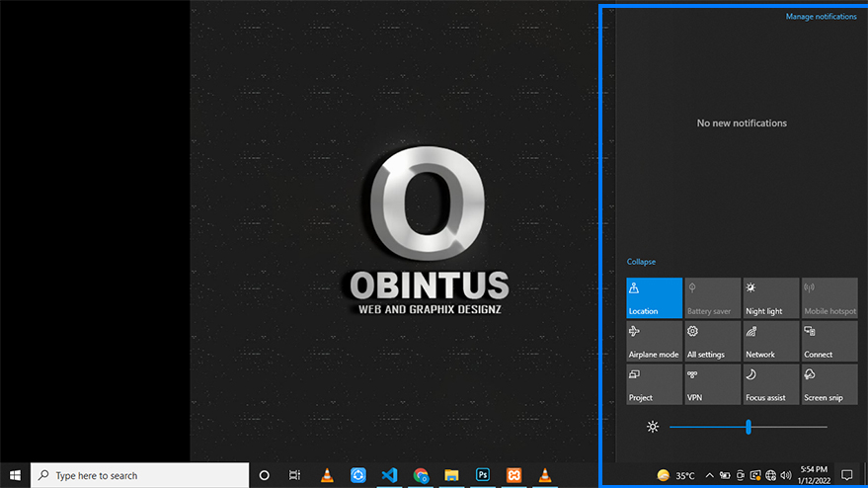Launch Photoshop from the taskbar
Viewport: 868px width, 488px height.
483,475
